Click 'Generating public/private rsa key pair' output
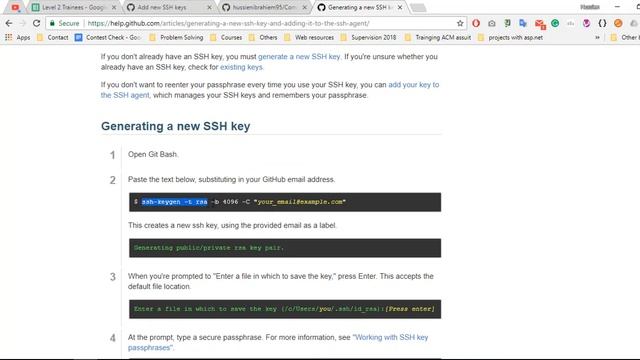 [209, 248]
